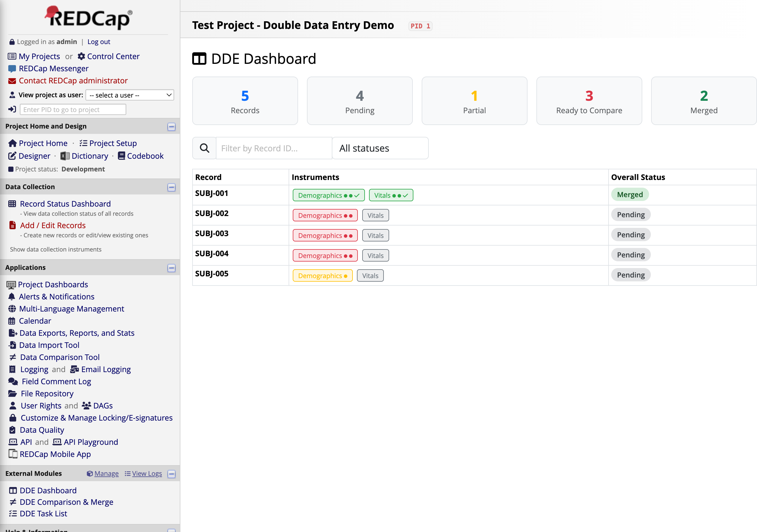
Task: Open the User Rights page
Action: tap(41, 406)
